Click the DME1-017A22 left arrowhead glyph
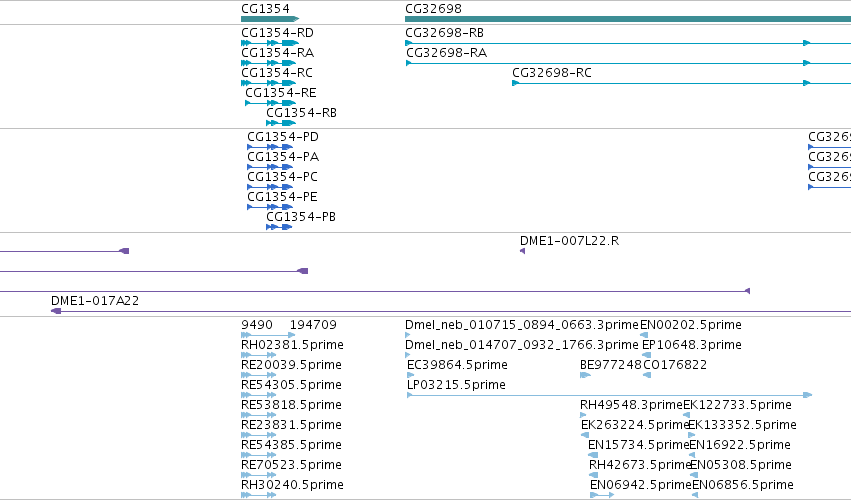The image size is (851, 500). tap(56, 311)
